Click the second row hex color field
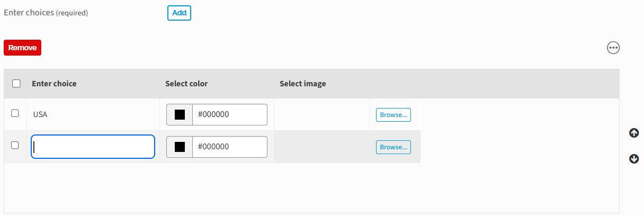Image resolution: width=644 pixels, height=216 pixels. tap(229, 147)
